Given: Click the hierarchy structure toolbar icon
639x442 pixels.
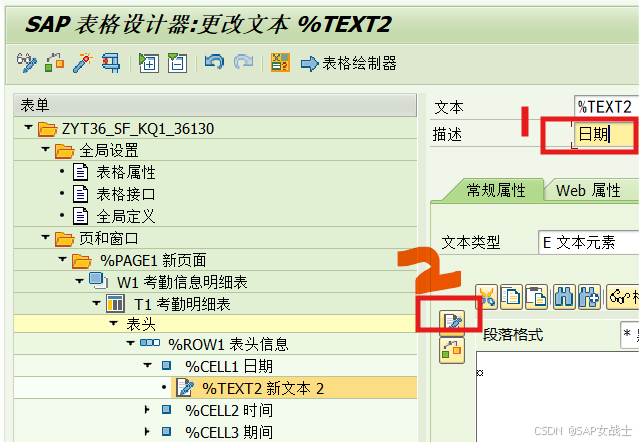Looking at the screenshot, I should (55, 63).
